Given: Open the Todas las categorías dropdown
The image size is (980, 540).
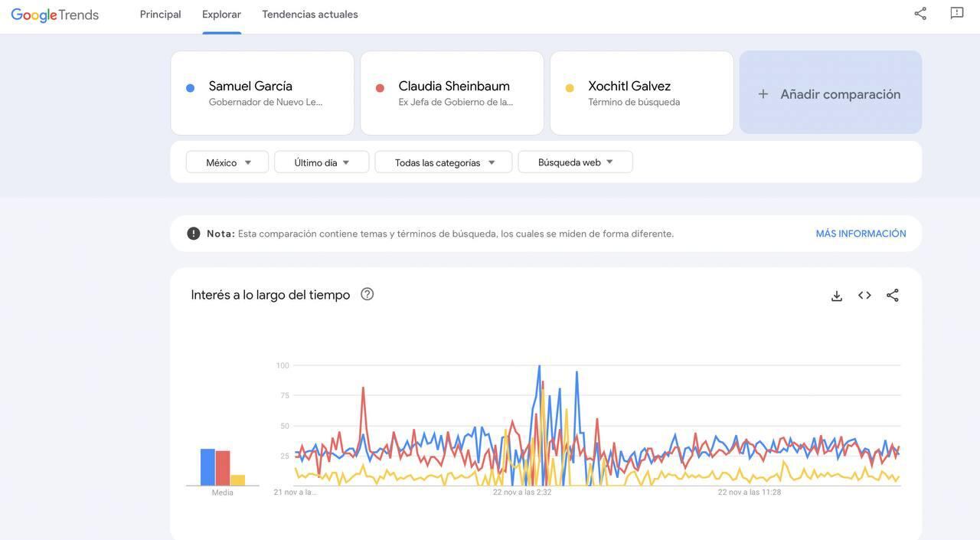Looking at the screenshot, I should click(x=443, y=161).
